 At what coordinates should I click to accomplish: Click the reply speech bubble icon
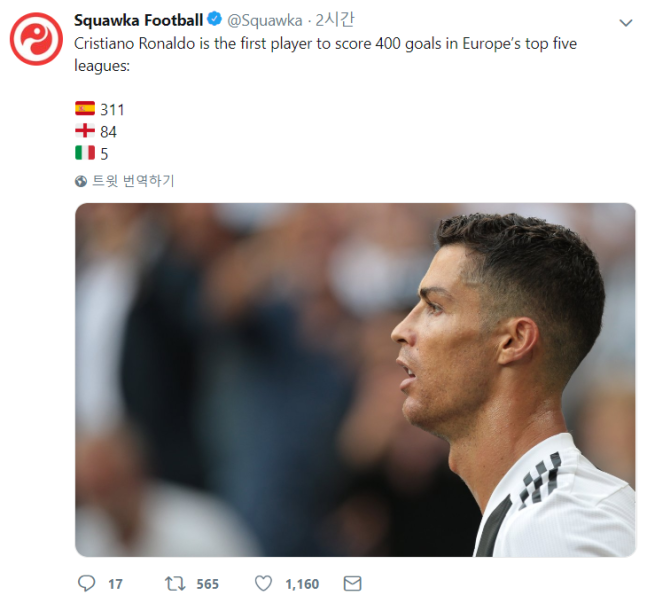[87, 583]
